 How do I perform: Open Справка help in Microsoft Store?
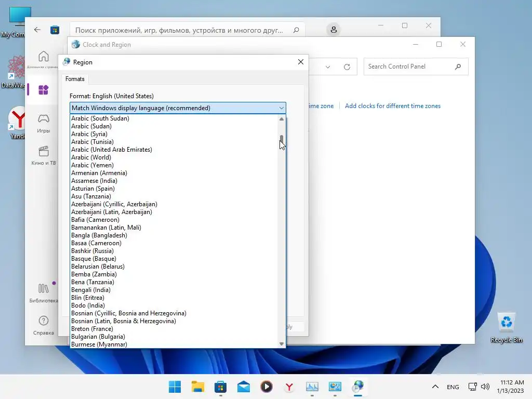[44, 325]
